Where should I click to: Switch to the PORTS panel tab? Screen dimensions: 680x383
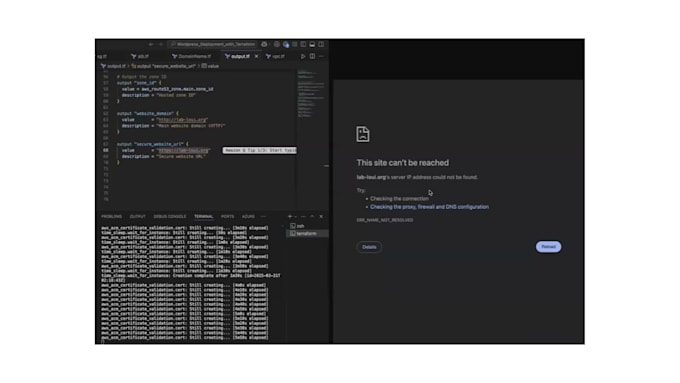[227, 216]
